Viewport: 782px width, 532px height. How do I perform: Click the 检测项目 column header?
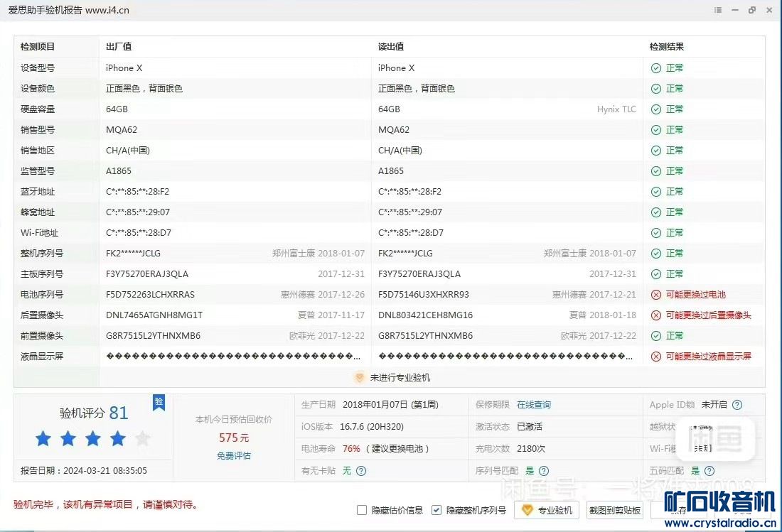(x=38, y=47)
